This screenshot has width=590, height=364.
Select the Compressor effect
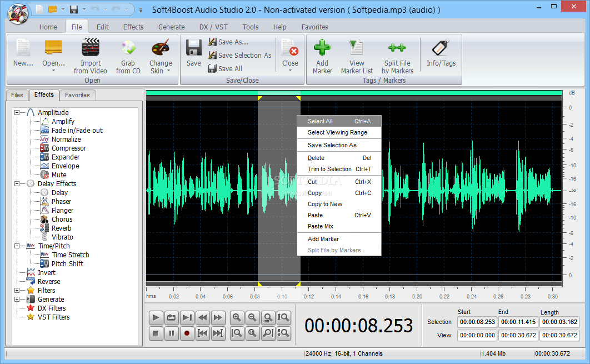point(69,148)
